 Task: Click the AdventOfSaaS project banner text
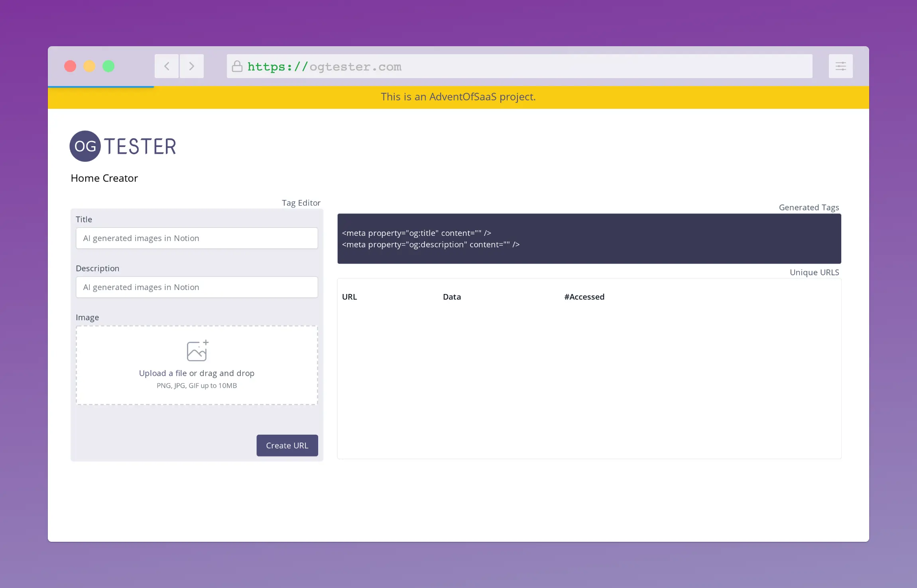[458, 96]
